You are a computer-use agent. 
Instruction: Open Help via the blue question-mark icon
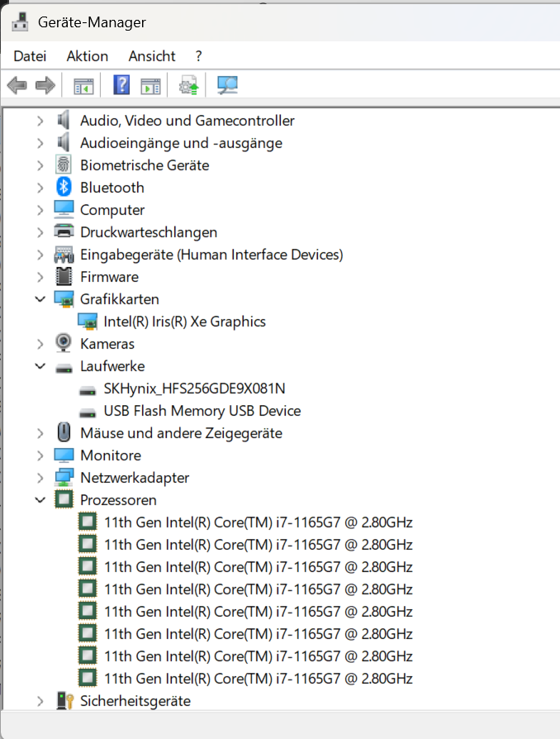121,85
